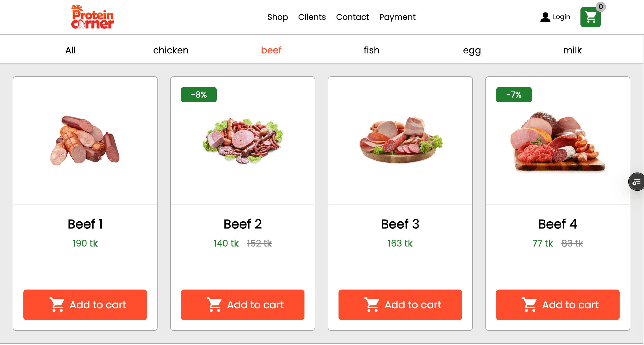Show All products category
644x345 pixels.
click(x=70, y=50)
